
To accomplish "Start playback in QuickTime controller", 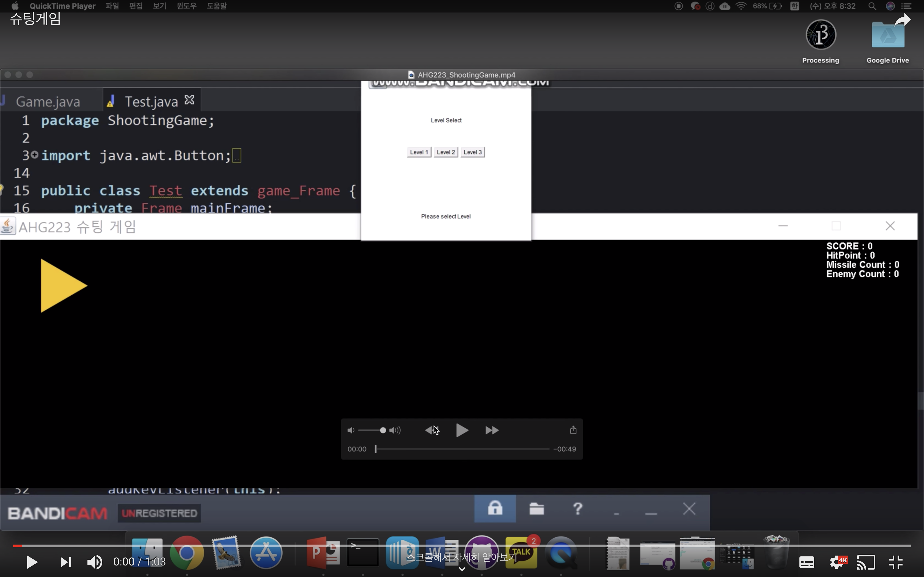I will (x=462, y=430).
